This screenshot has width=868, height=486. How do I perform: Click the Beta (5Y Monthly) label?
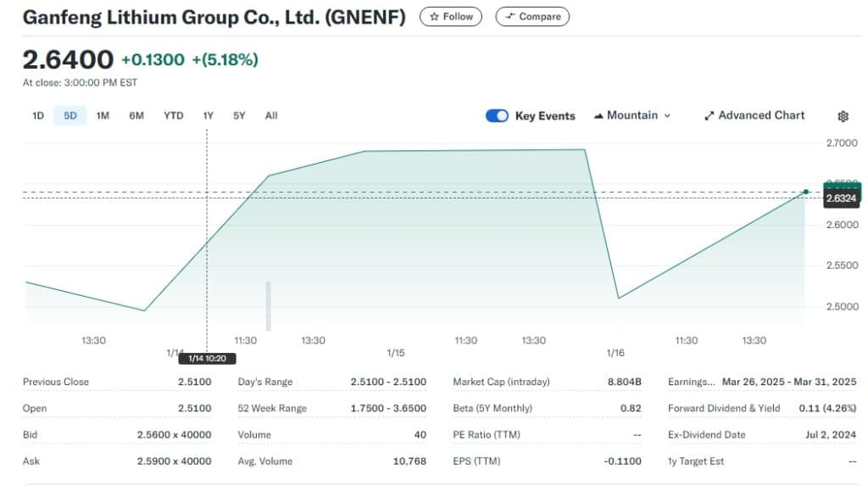click(492, 409)
